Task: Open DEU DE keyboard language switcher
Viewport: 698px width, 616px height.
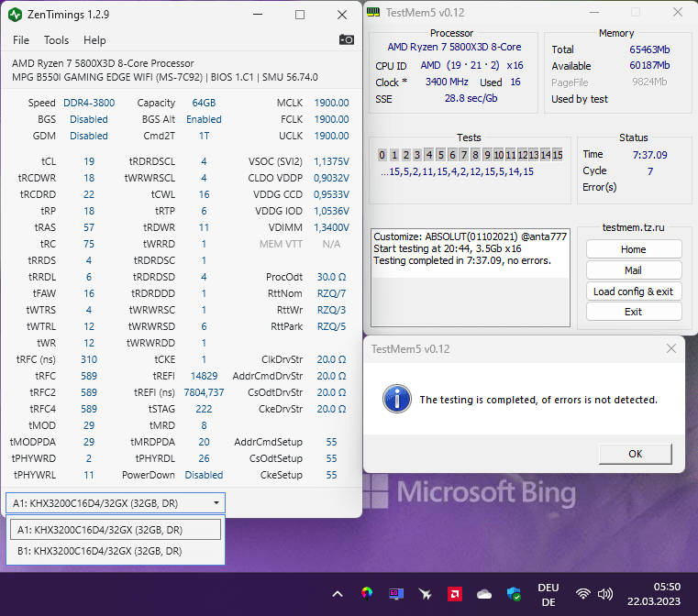Action: [548, 595]
